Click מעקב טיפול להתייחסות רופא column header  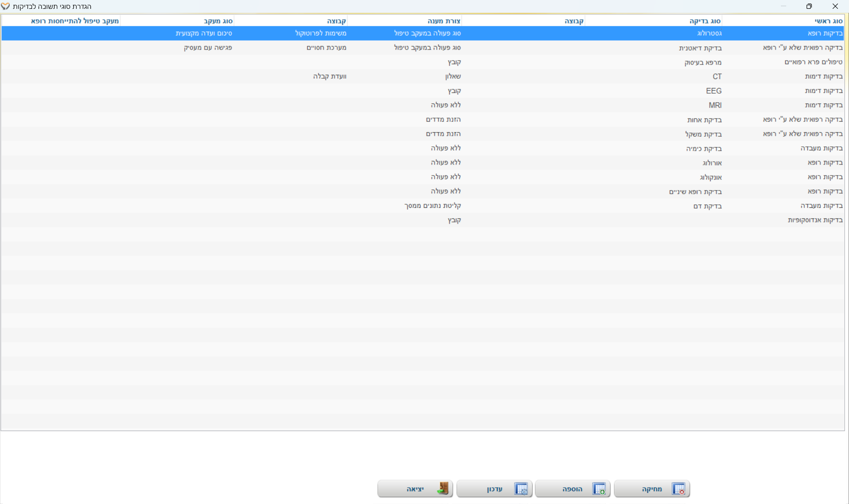[x=75, y=21]
